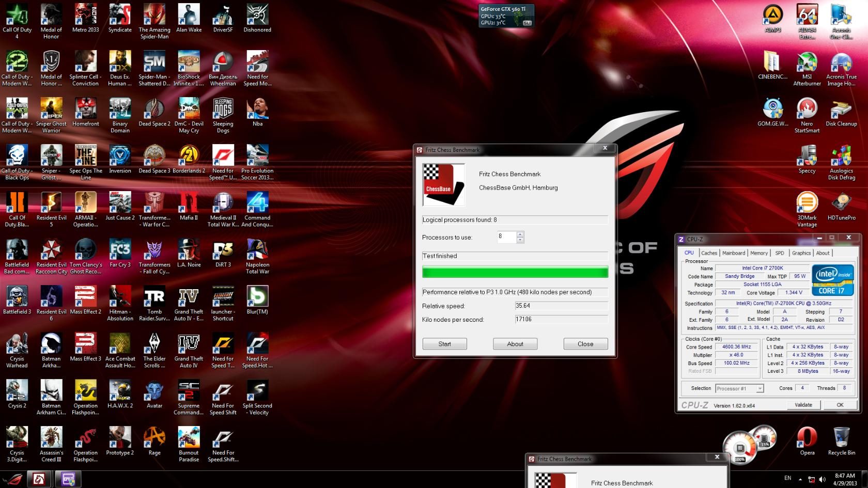Increase the processors to use spinner
The image size is (868, 488).
(520, 234)
